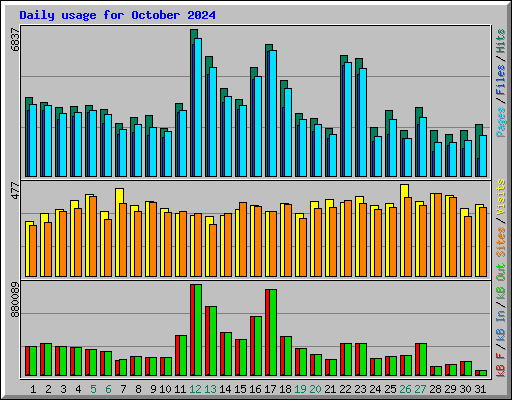Click day label 16 on the x-axis
The width and height of the screenshot is (512, 400).
(x=255, y=389)
